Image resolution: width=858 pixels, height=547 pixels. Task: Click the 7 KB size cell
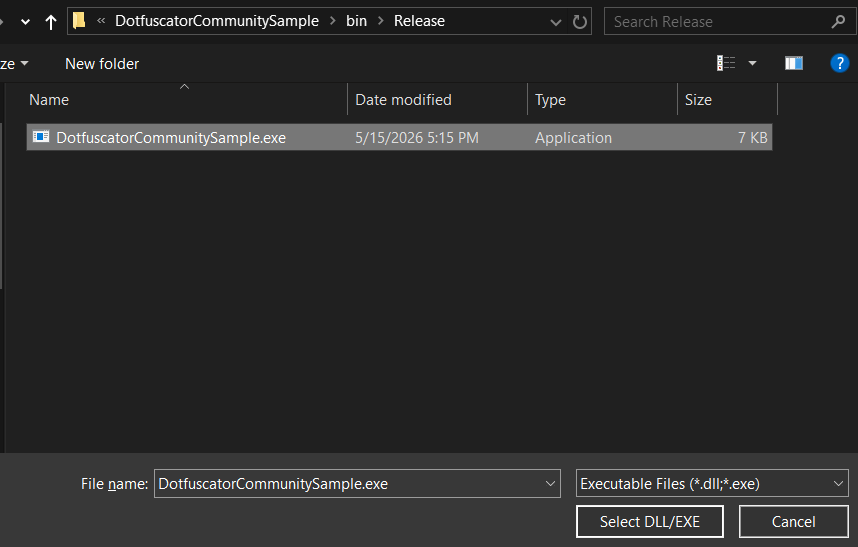point(753,138)
